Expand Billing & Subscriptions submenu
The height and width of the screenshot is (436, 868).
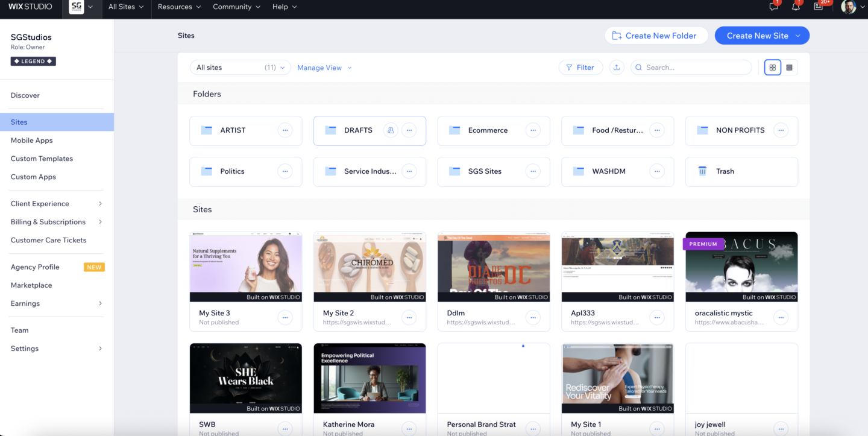[57, 222]
